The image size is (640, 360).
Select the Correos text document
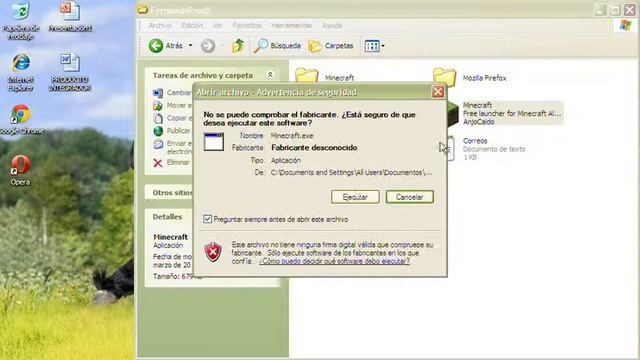[486, 149]
